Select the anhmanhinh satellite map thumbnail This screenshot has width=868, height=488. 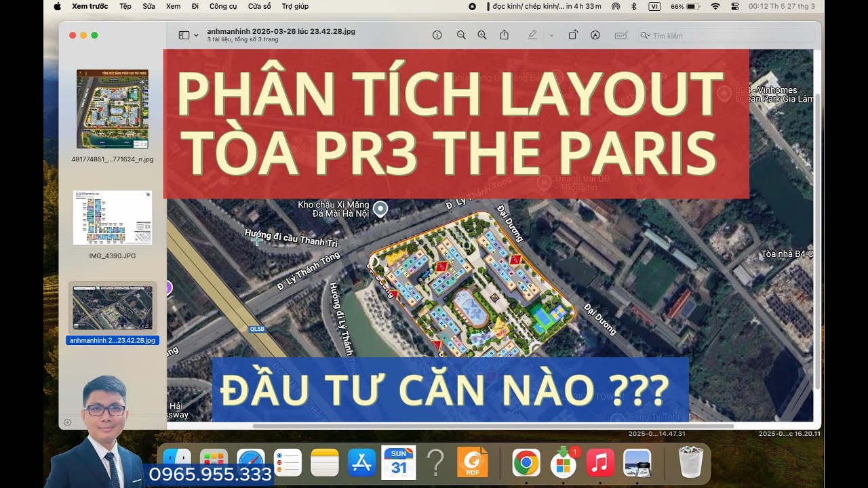[113, 307]
